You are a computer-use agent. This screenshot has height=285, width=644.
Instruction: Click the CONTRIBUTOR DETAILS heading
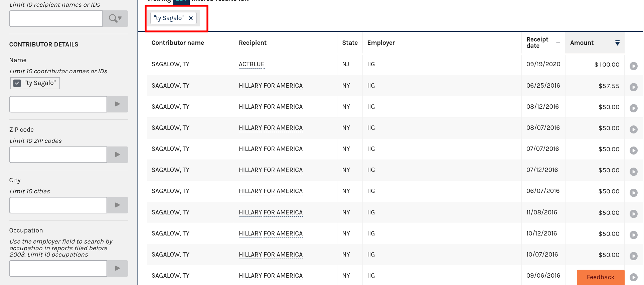44,44
